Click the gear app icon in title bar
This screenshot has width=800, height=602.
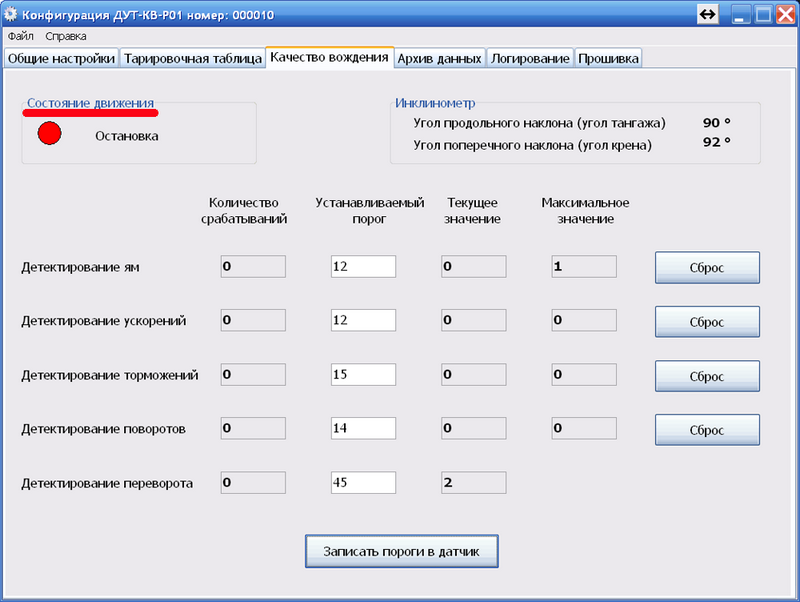(11, 14)
